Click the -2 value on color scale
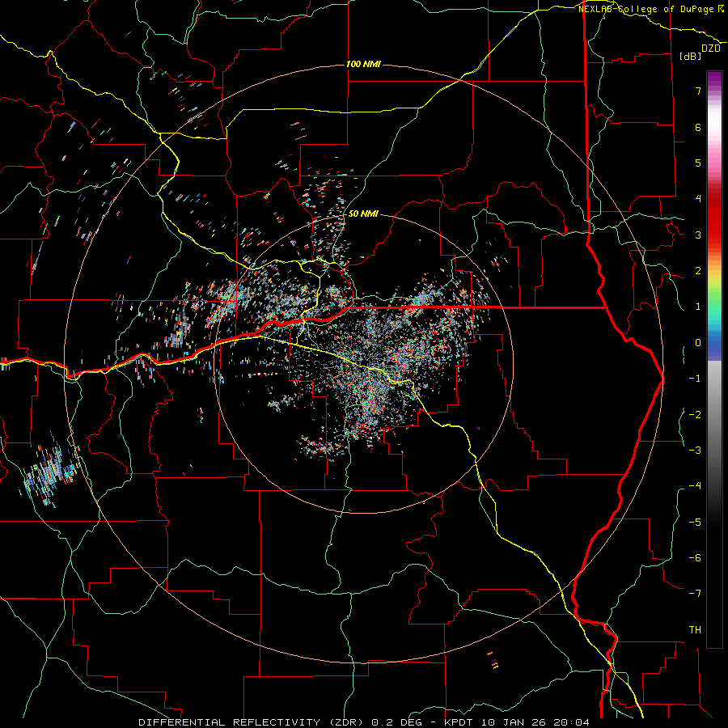Viewport: 728px width, 728px height. [695, 414]
